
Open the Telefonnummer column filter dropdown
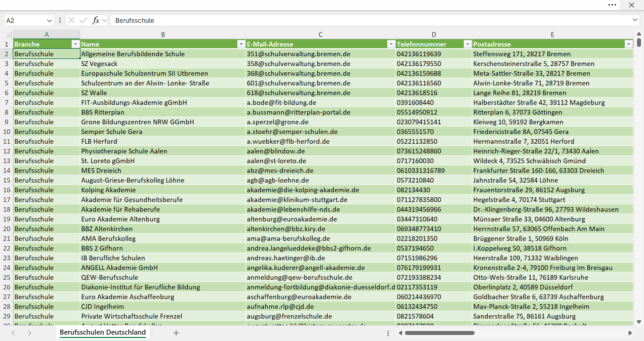(467, 44)
